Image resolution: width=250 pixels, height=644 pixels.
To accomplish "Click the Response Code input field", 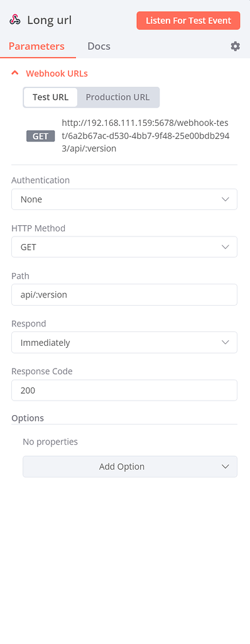I will tap(124, 390).
